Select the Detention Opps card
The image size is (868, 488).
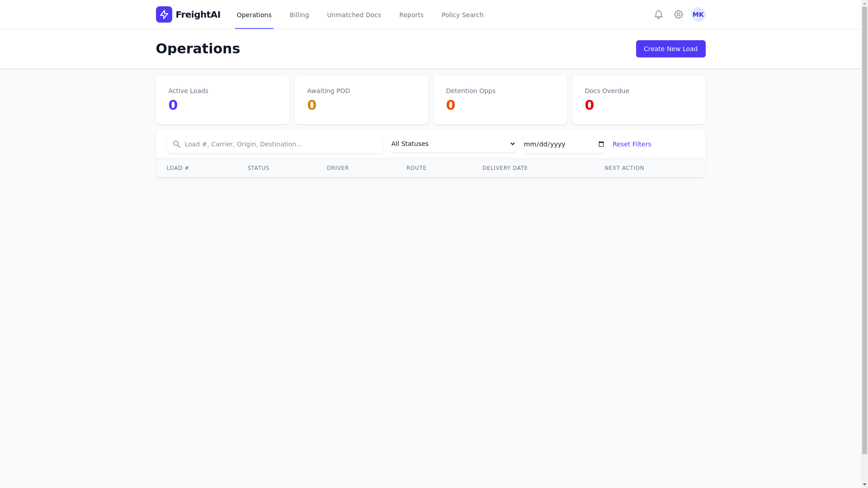tap(500, 100)
